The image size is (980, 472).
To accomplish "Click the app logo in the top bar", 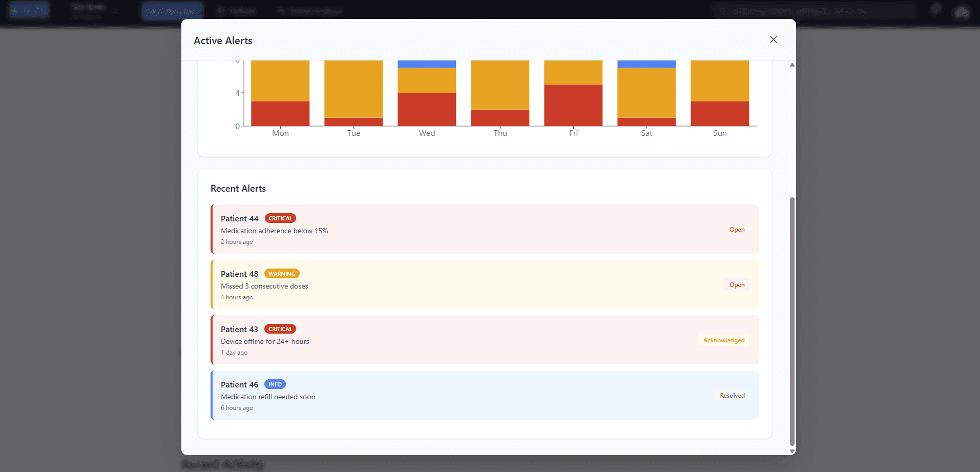I will pos(29,9).
